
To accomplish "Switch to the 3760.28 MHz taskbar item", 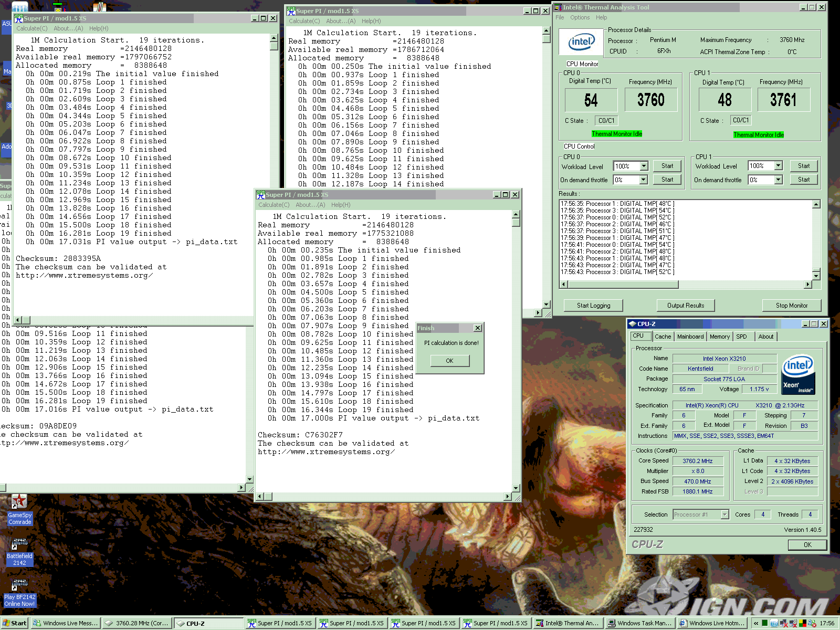I will click(x=136, y=623).
